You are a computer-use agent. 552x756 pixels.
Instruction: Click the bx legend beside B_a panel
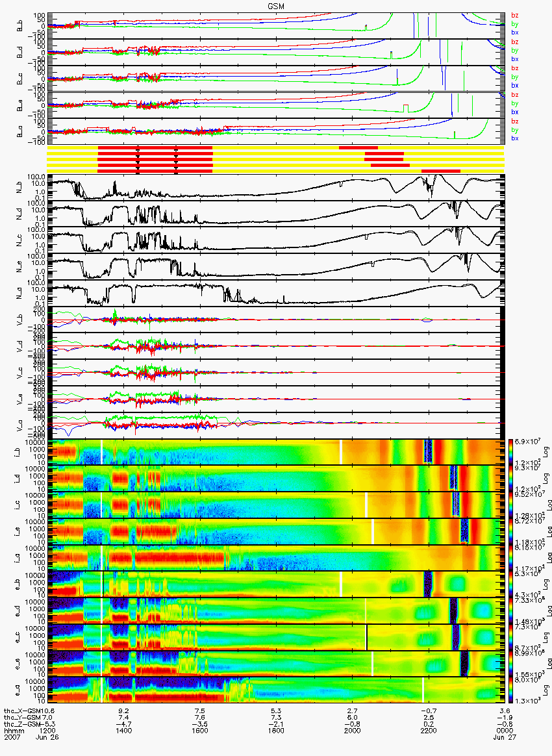click(514, 138)
